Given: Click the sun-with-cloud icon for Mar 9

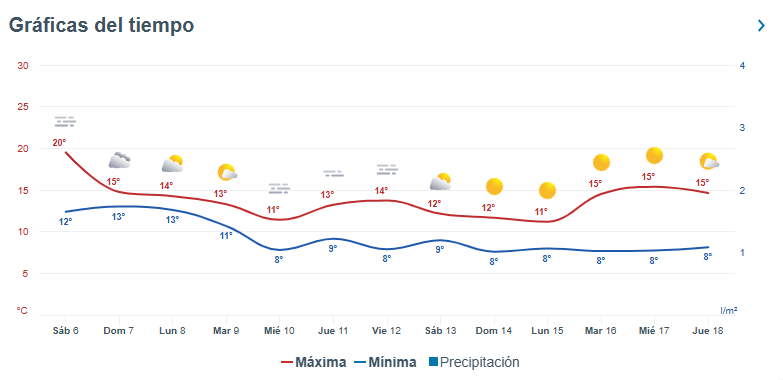Looking at the screenshot, I should coord(227,172).
